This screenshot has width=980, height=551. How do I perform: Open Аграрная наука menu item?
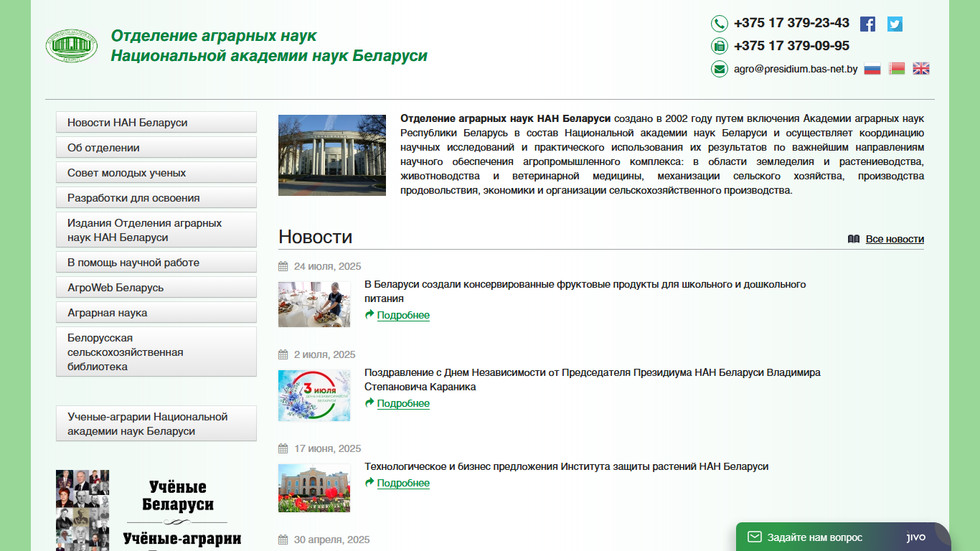[x=156, y=312]
